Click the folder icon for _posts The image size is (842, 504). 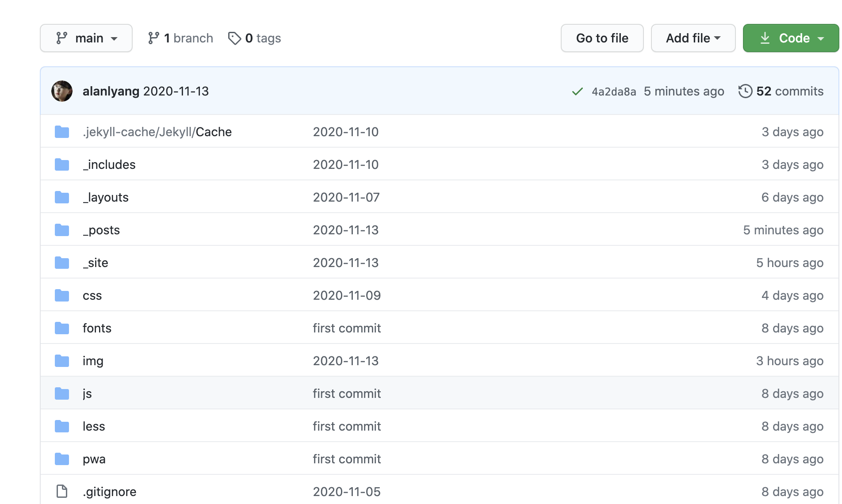tap(62, 230)
